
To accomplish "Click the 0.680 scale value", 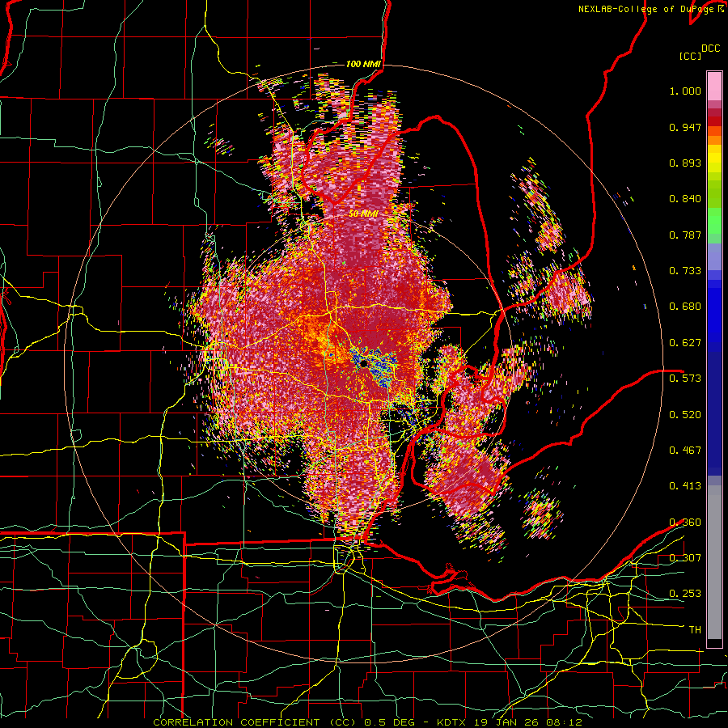I will coord(685,307).
